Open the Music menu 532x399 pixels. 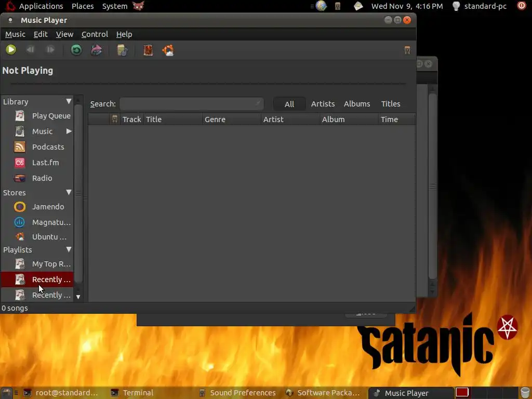(15, 34)
